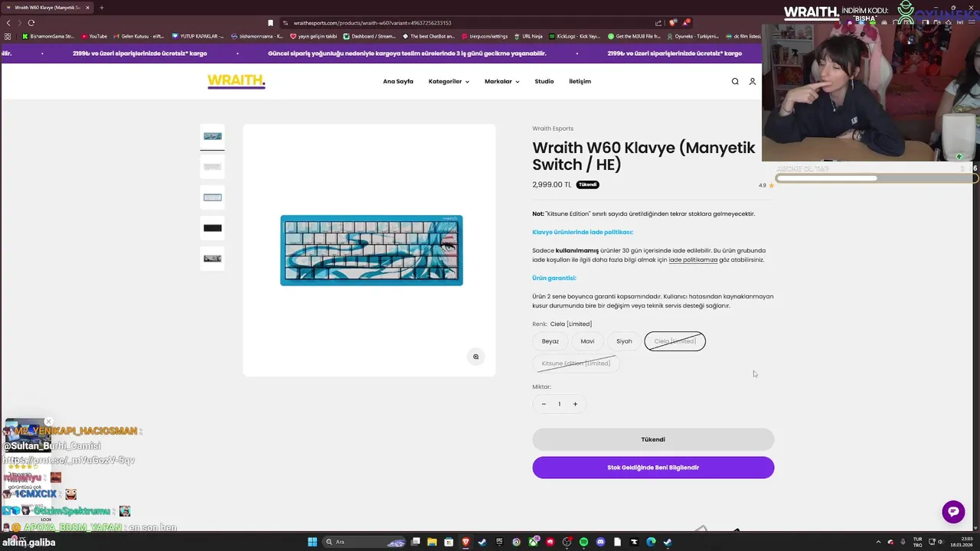
Task: Click the prnt.sc link in chat overlay
Action: (69, 460)
